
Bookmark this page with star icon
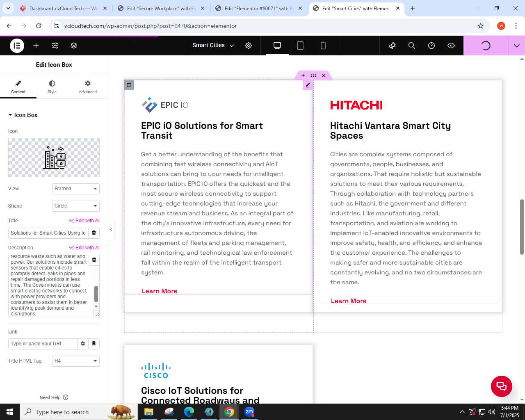tap(481, 26)
